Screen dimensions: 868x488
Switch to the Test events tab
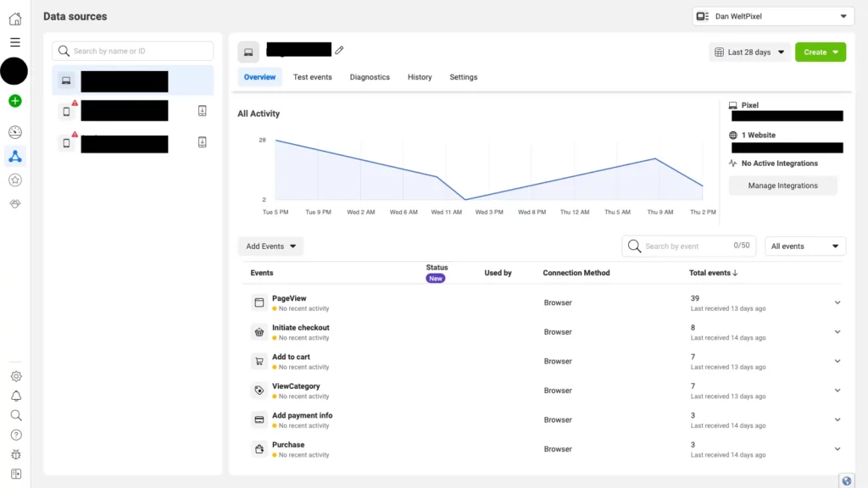[312, 77]
